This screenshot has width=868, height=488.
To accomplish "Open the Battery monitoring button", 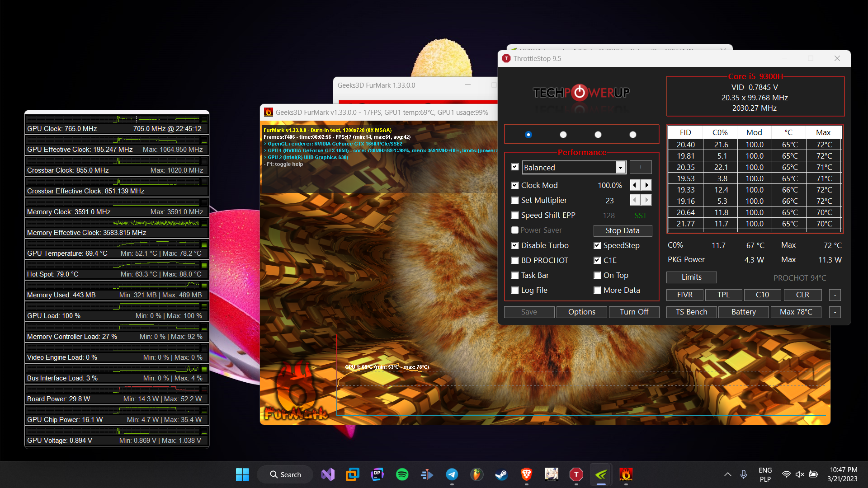I will [744, 312].
